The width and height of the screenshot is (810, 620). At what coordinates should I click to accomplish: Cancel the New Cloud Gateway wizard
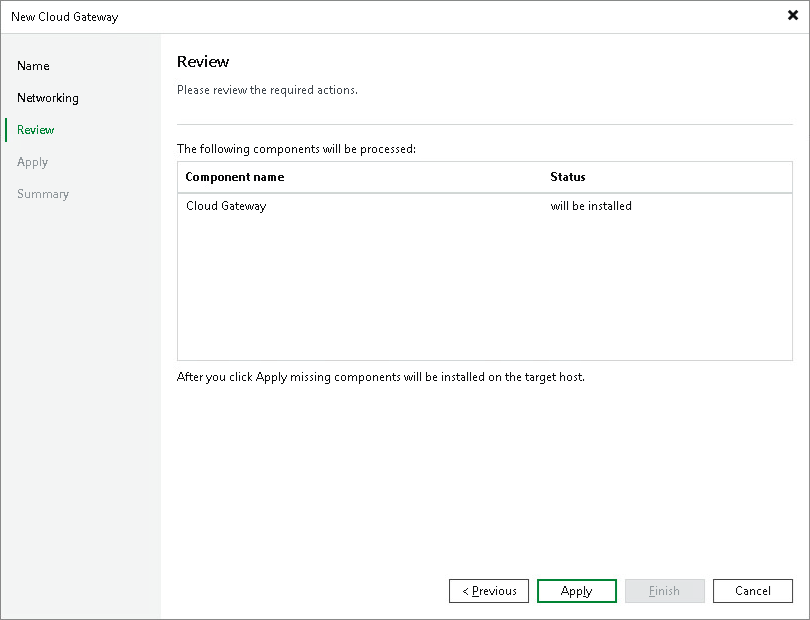point(753,591)
